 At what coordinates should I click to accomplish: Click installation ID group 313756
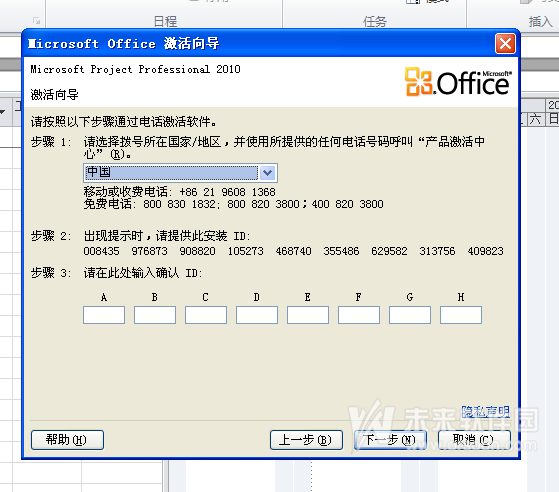tap(437, 251)
